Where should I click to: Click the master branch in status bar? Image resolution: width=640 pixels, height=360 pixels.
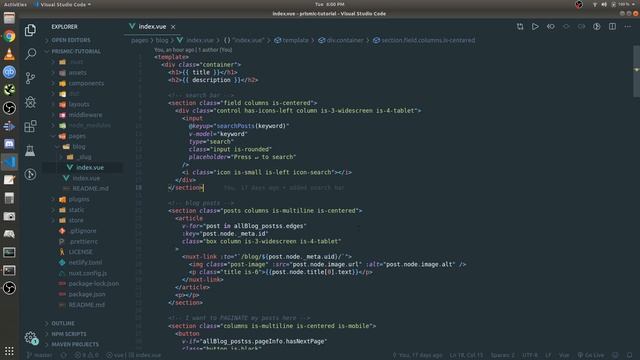click(40, 356)
